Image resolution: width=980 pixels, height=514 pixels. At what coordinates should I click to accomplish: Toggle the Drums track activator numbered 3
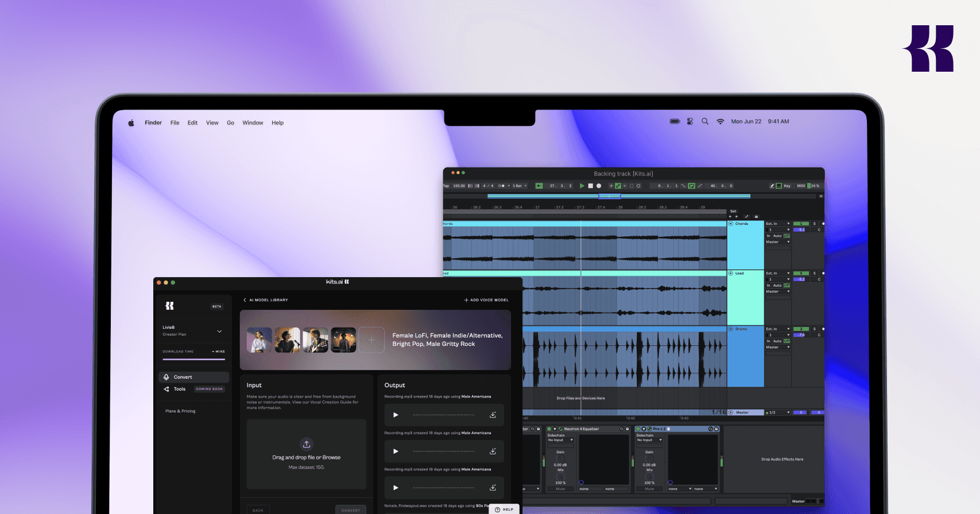(801, 329)
